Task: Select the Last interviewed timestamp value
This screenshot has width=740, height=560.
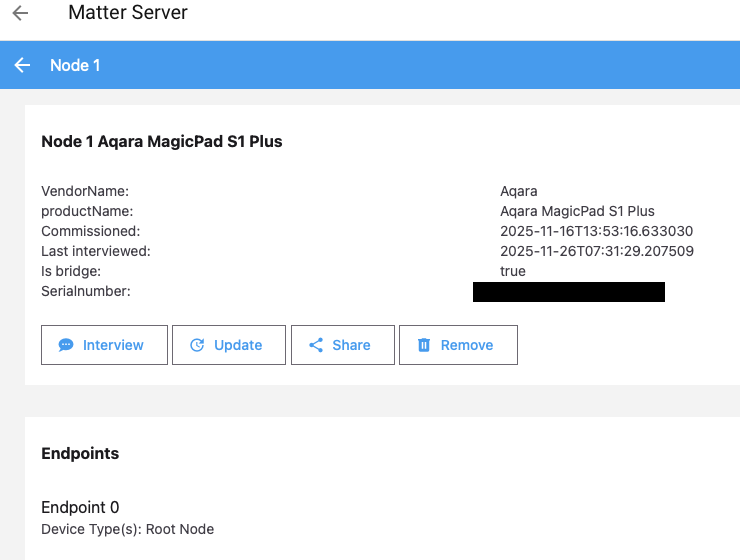Action: click(x=596, y=251)
